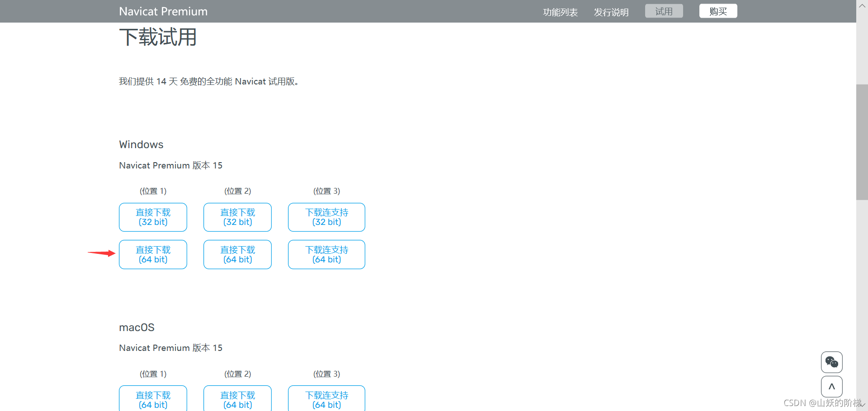
Task: Open 发行说明 in the top navigation
Action: tap(611, 12)
